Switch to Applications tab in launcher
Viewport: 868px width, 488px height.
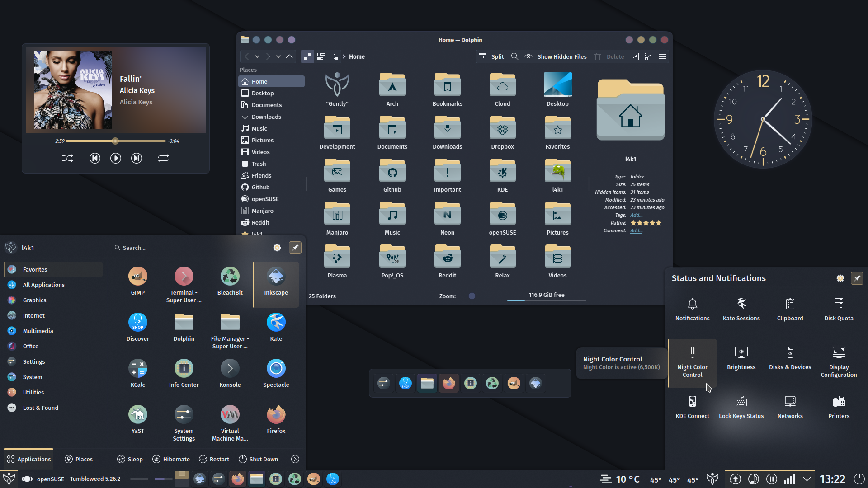point(28,459)
